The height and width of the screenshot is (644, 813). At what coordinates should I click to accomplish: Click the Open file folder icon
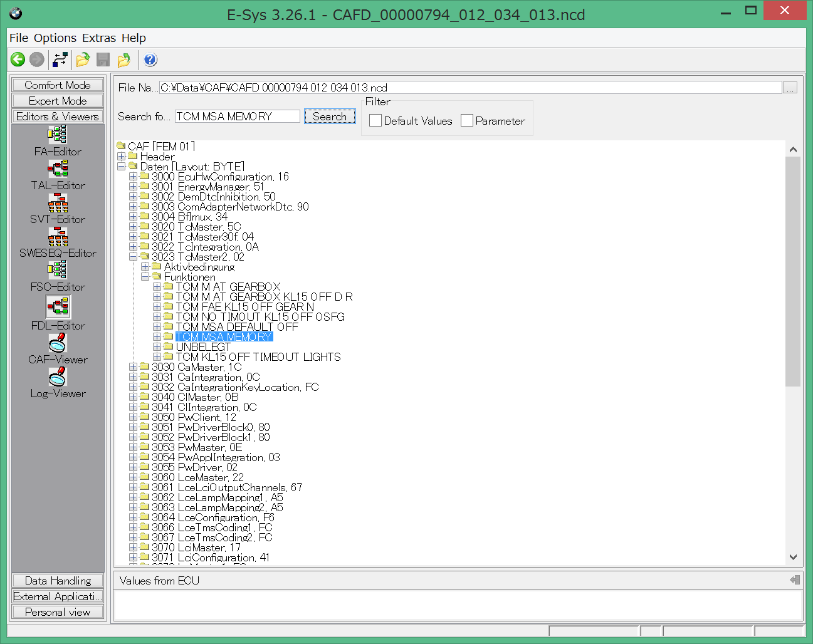83,60
